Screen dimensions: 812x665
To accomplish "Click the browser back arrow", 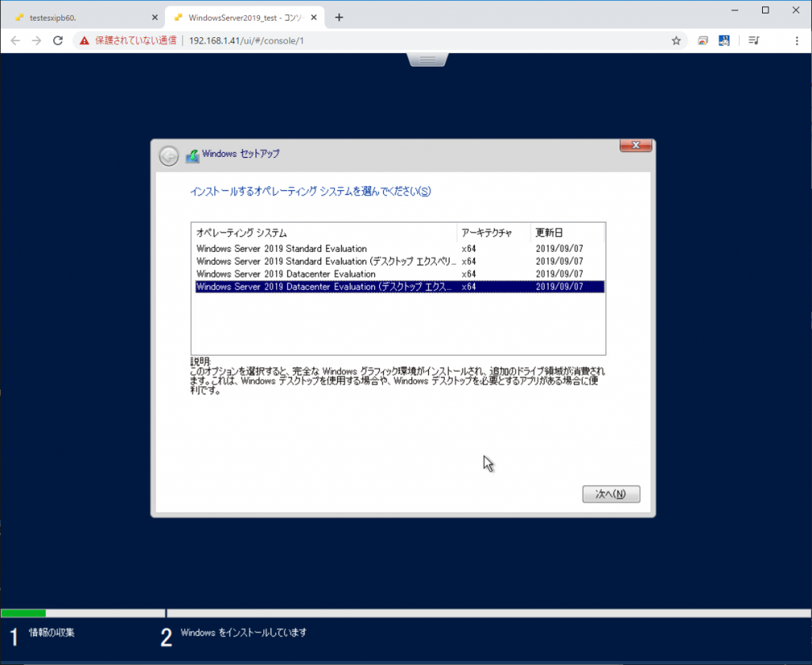I will tap(15, 40).
